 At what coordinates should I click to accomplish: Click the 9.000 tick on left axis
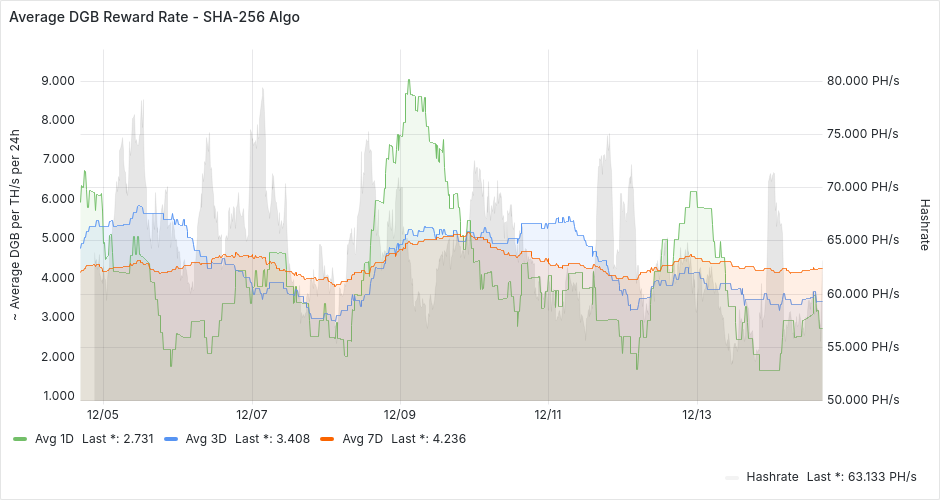click(x=56, y=81)
